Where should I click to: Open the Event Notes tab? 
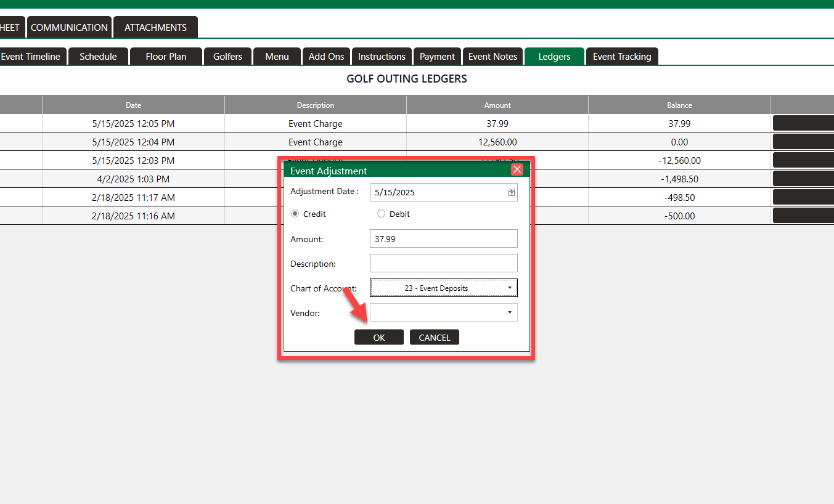pos(493,57)
